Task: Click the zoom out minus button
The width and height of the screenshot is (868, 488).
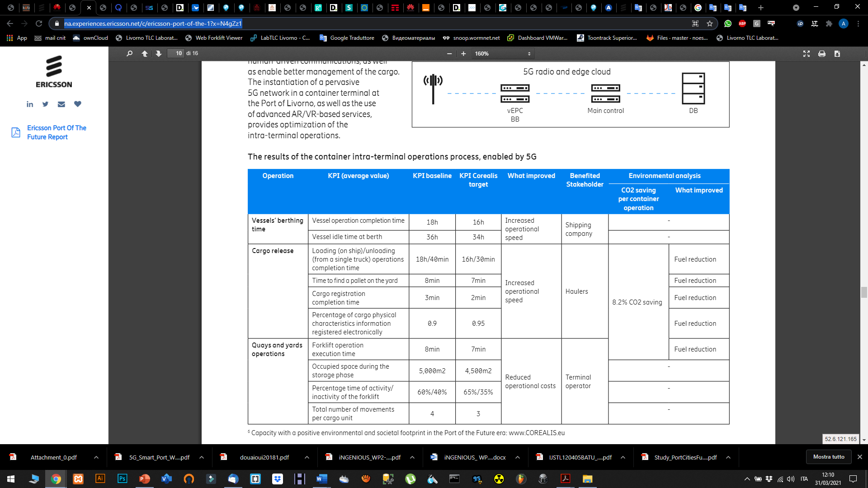Action: (449, 53)
